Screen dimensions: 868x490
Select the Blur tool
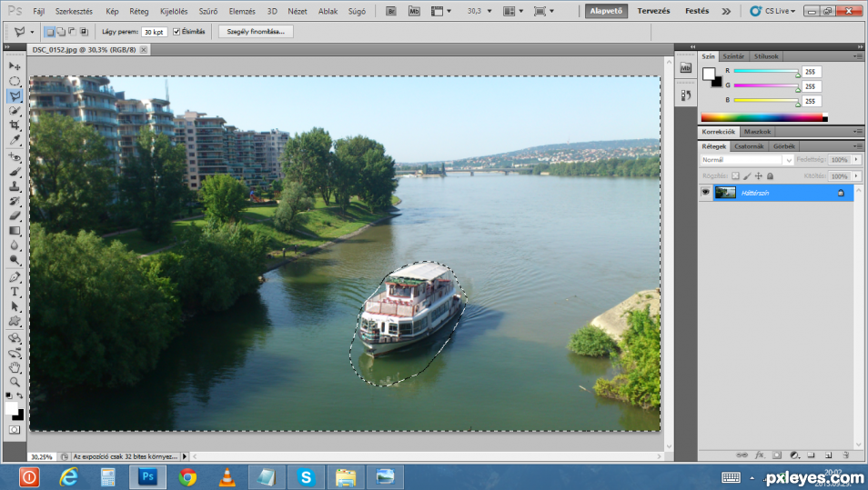click(15, 245)
